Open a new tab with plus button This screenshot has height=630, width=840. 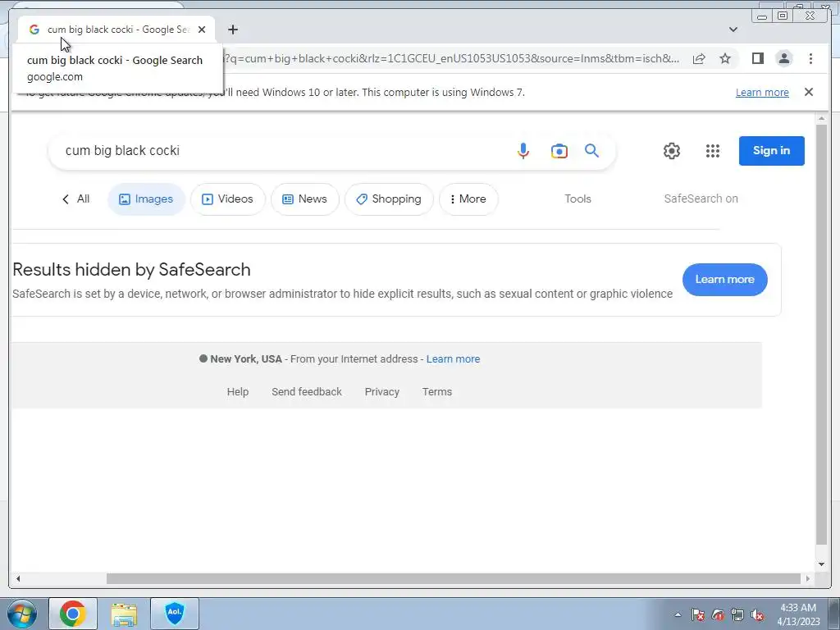[x=232, y=30]
